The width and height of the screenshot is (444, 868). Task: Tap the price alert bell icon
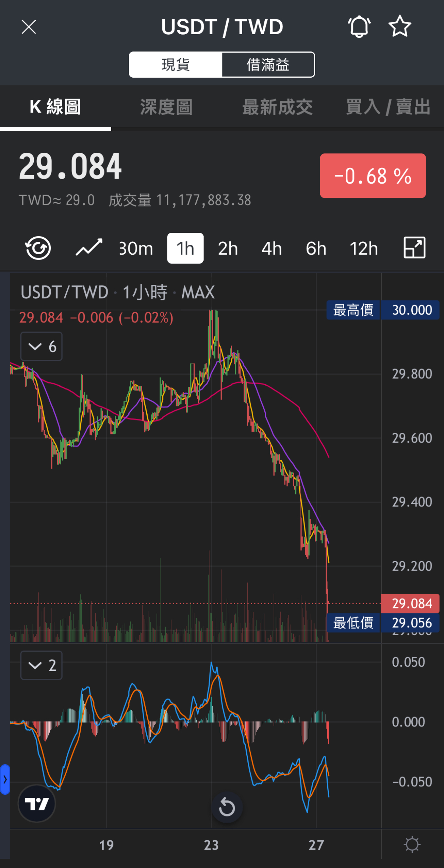(359, 26)
